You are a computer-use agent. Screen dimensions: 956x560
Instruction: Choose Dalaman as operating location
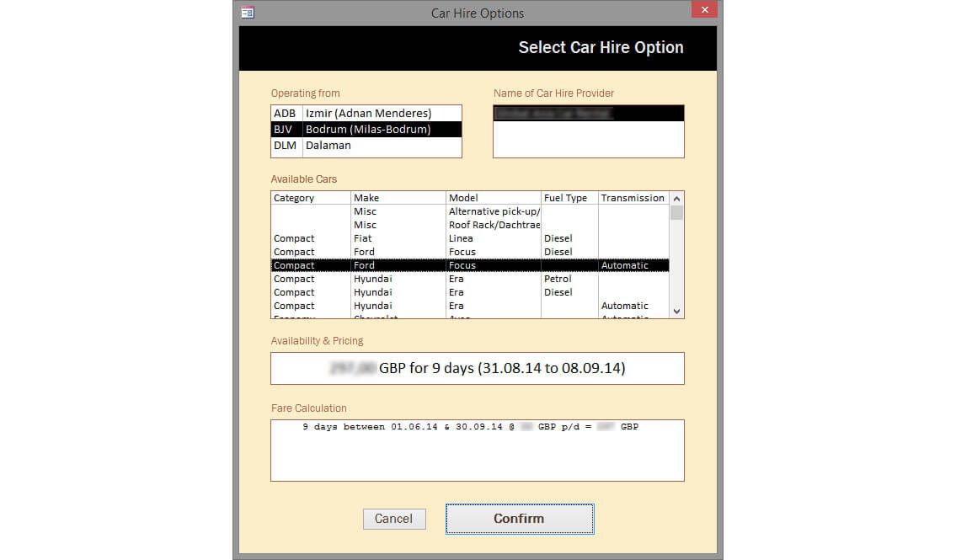click(x=367, y=146)
